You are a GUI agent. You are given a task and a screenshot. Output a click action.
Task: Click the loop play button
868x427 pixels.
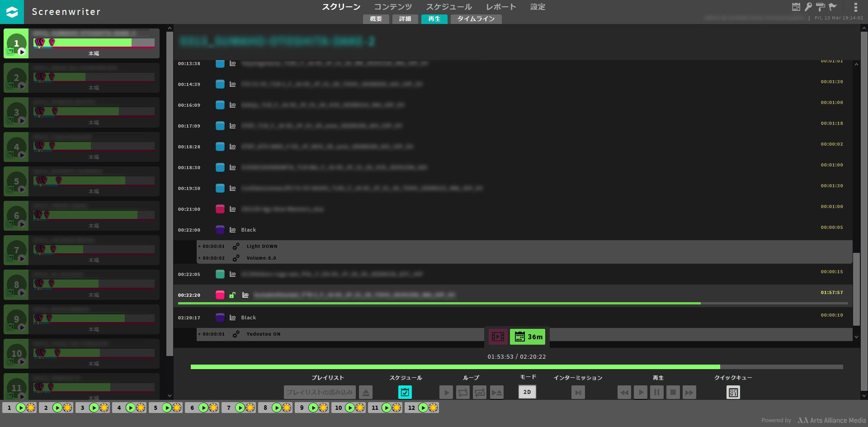pos(446,392)
